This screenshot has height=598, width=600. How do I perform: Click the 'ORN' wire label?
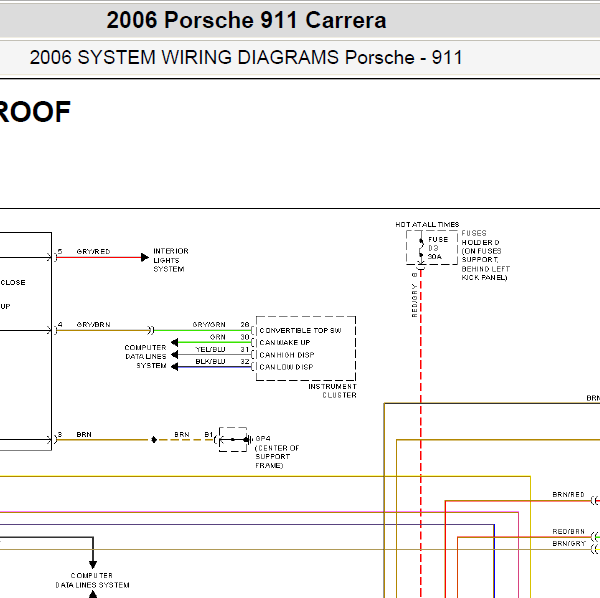(217, 337)
